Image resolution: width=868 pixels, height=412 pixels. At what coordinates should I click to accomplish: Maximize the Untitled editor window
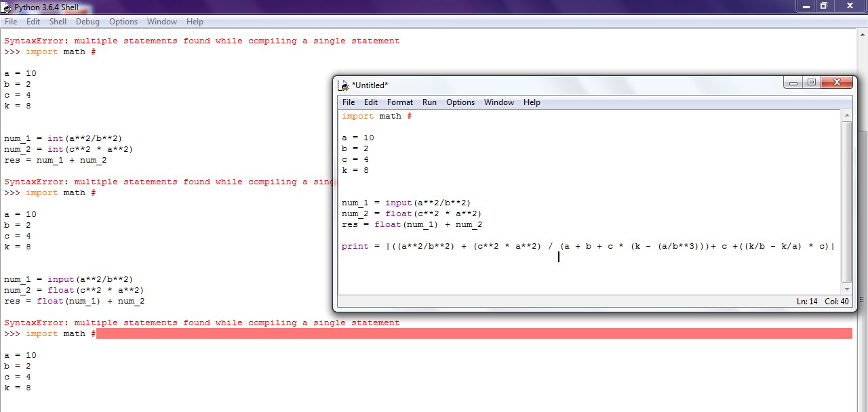click(x=811, y=82)
